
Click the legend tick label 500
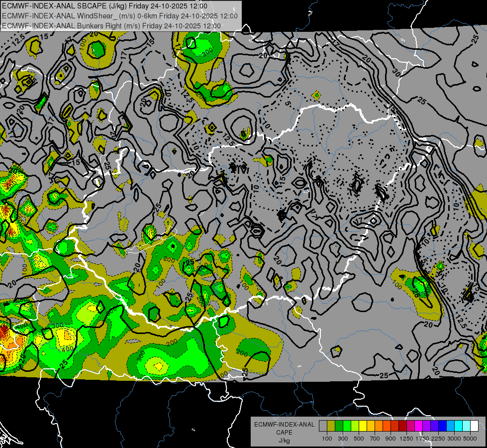[359, 439]
